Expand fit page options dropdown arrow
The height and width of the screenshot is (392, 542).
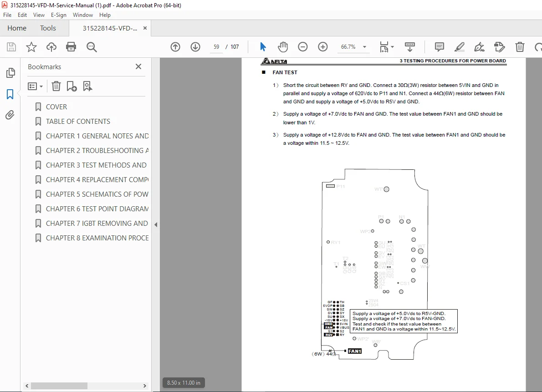coord(392,47)
